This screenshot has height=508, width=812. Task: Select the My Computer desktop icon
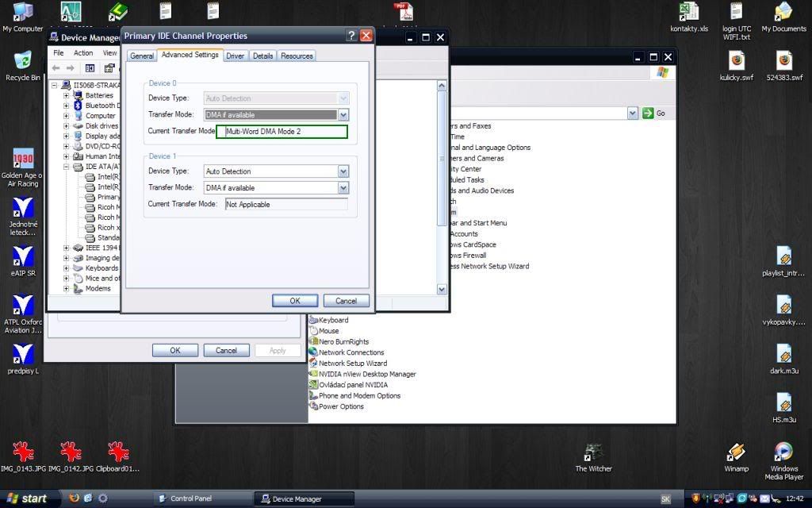tap(23, 17)
